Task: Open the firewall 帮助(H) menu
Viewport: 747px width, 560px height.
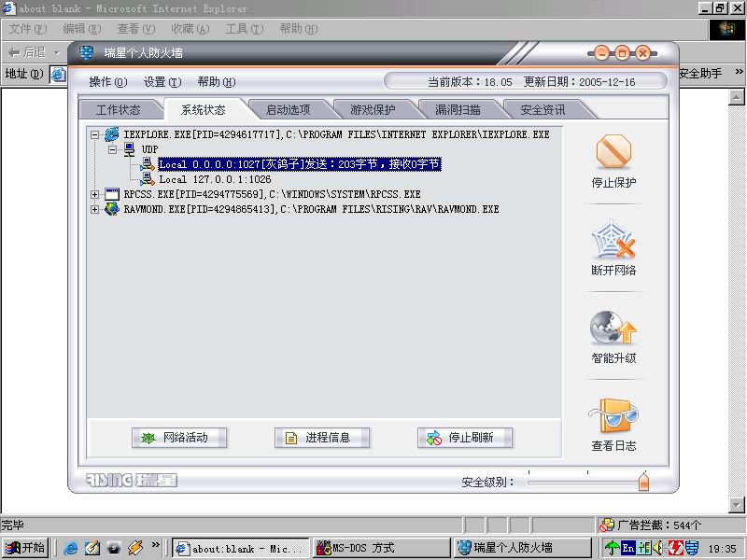Action: point(217,82)
